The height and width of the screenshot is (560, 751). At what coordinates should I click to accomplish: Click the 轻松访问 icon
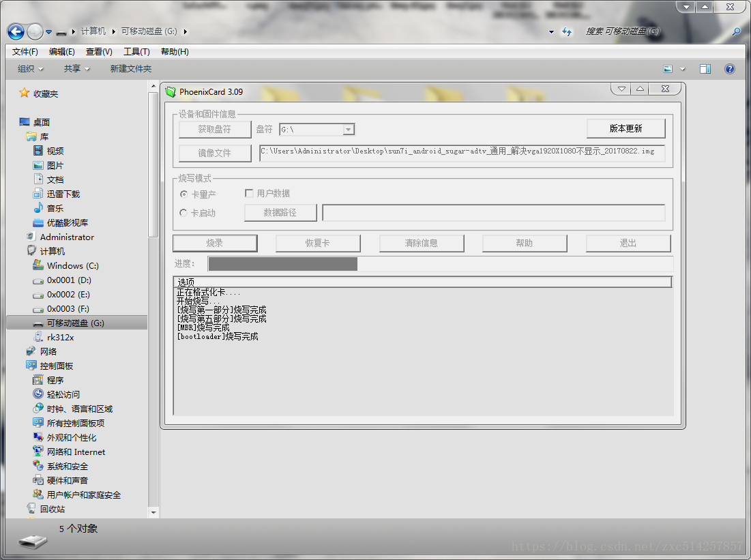[38, 394]
